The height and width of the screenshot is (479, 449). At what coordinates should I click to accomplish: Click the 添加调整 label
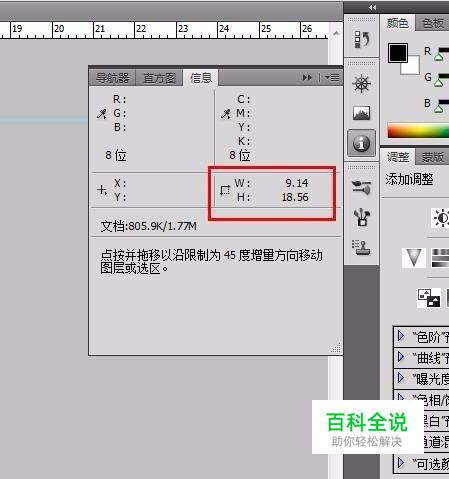(409, 179)
